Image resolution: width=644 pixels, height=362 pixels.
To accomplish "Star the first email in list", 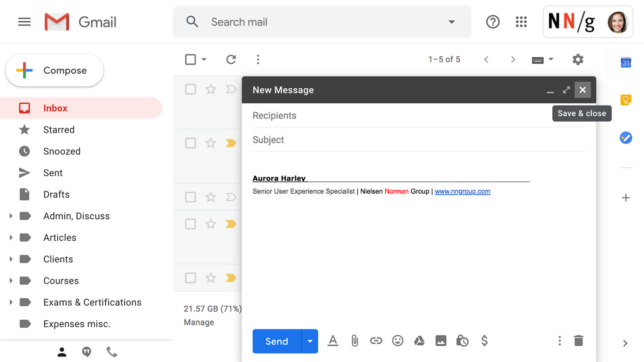I will [x=211, y=89].
